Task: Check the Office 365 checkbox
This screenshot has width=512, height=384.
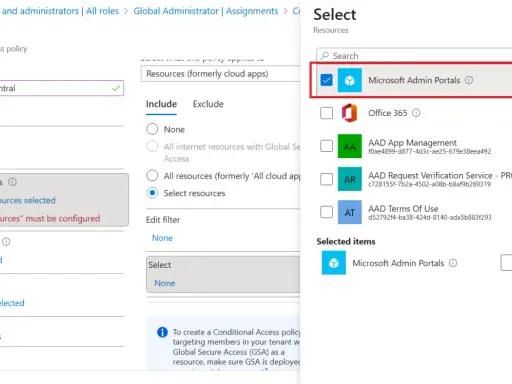Action: point(326,113)
